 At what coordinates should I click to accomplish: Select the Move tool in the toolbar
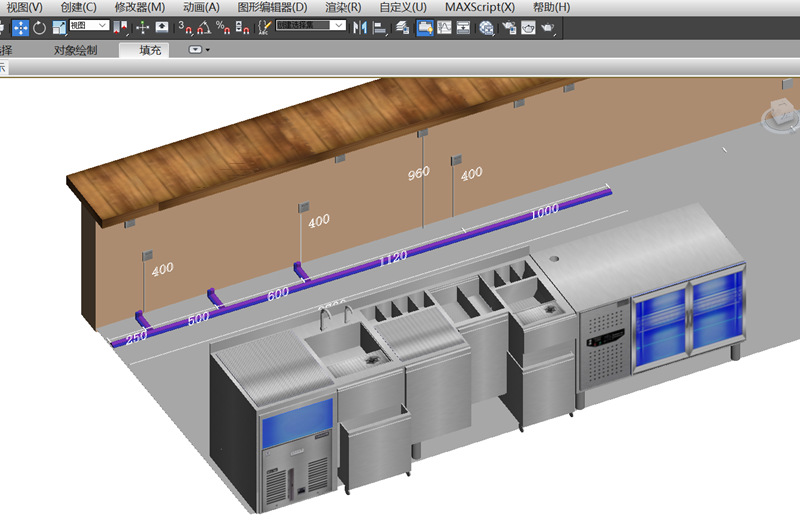click(20, 27)
